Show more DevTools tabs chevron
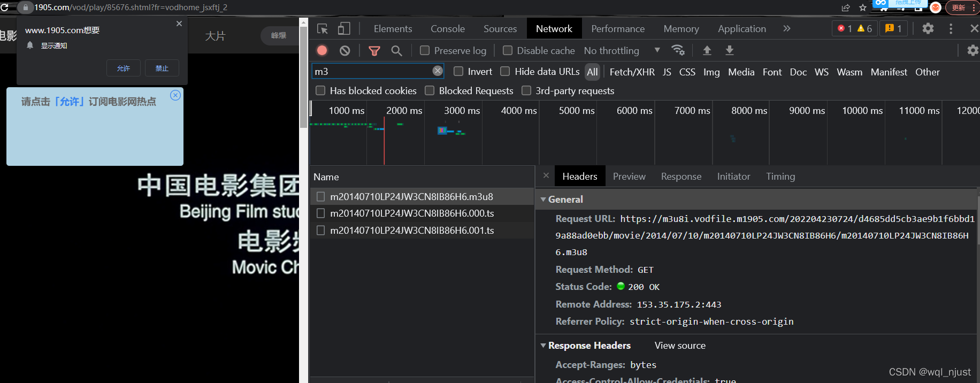Viewport: 980px width, 383px height. 786,28
